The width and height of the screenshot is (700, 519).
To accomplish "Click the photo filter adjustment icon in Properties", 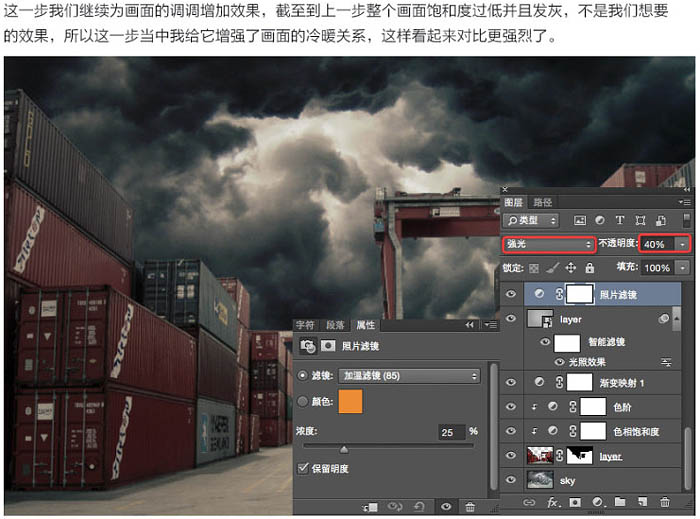I will click(308, 346).
